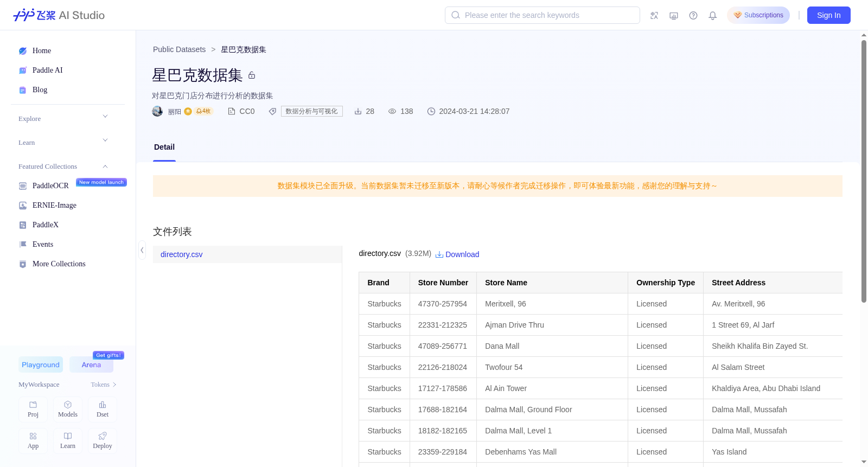Image resolution: width=868 pixels, height=467 pixels.
Task: Click the PaddleOCR icon
Action: [x=23, y=186]
